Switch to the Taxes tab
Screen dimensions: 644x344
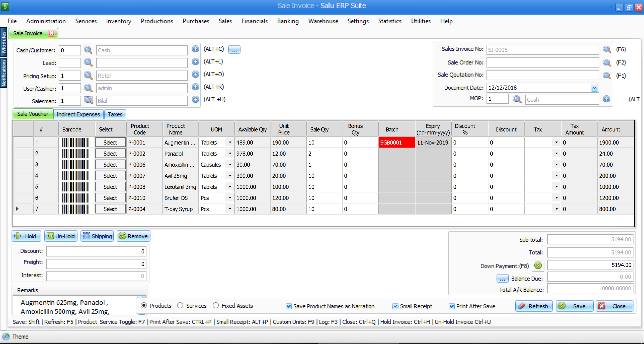115,114
